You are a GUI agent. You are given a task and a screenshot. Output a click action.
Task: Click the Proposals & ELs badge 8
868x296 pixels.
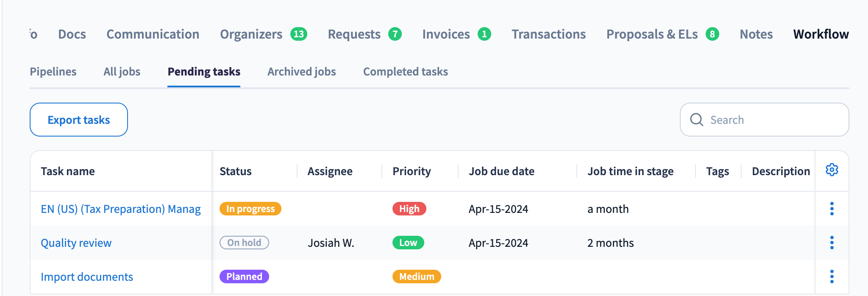[712, 34]
